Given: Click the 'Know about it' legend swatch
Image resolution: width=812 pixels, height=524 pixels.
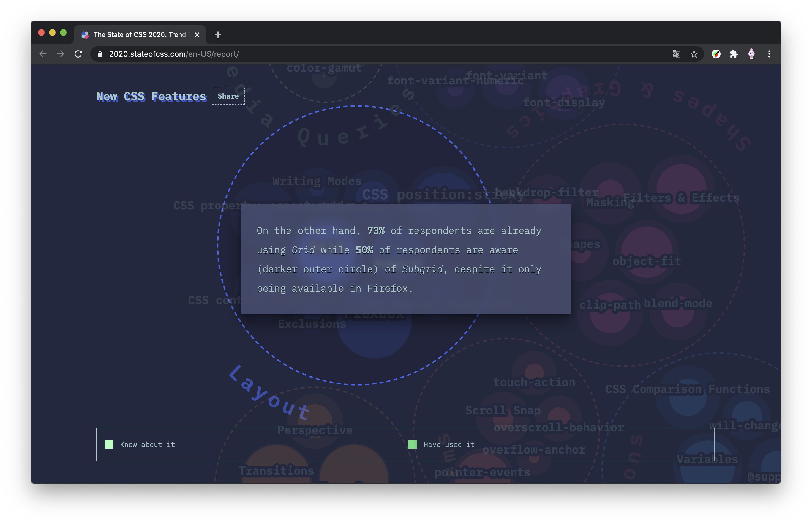Looking at the screenshot, I should (109, 444).
